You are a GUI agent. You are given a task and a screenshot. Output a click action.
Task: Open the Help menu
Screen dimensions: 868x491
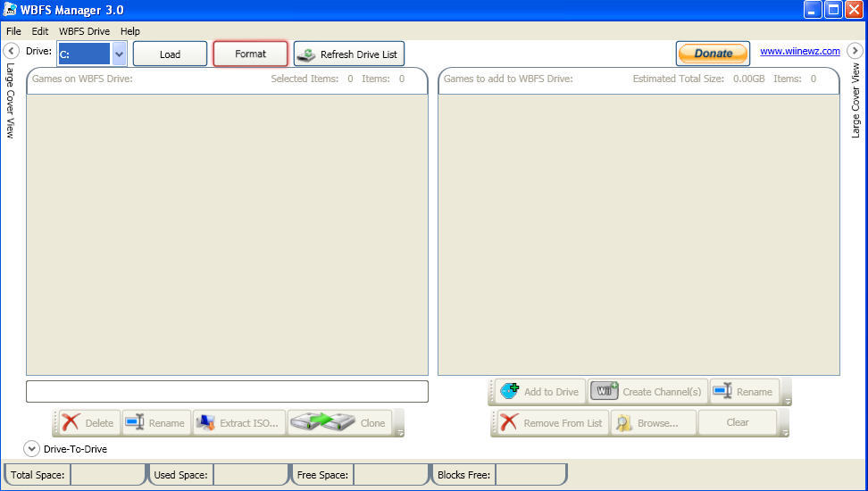[x=130, y=31]
